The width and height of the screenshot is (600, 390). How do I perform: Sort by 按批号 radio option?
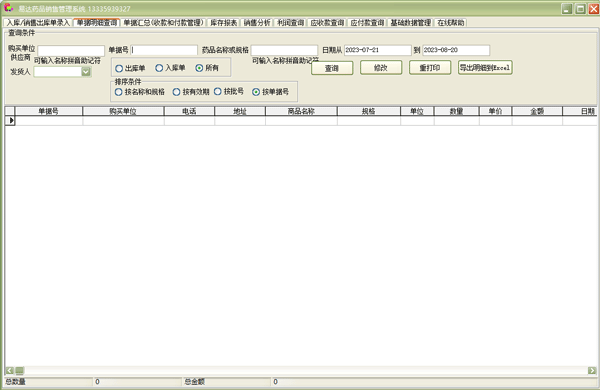tap(229, 91)
